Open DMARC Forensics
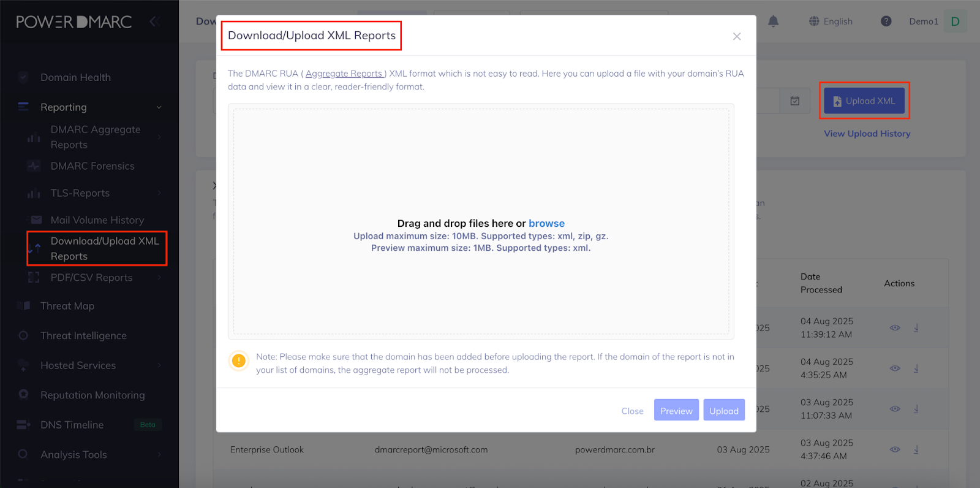The height and width of the screenshot is (488, 980). tap(92, 166)
